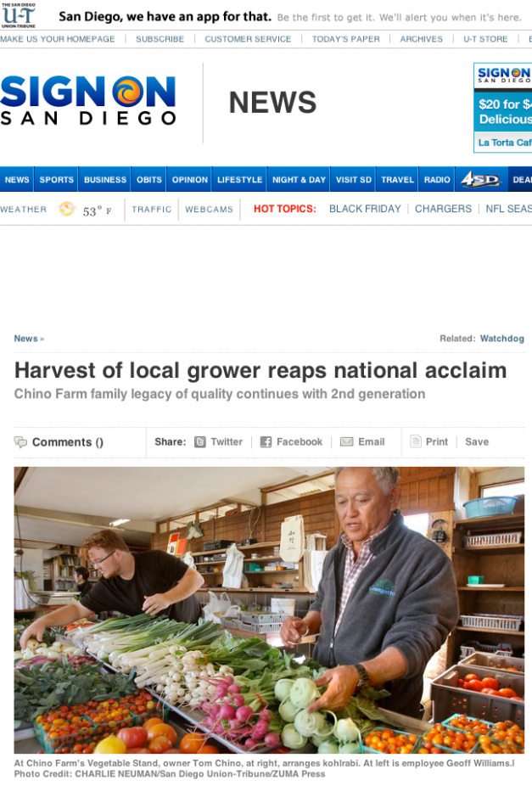Open the Night & Day menu item
Image resolution: width=532 pixels, height=786 pixels.
click(299, 179)
